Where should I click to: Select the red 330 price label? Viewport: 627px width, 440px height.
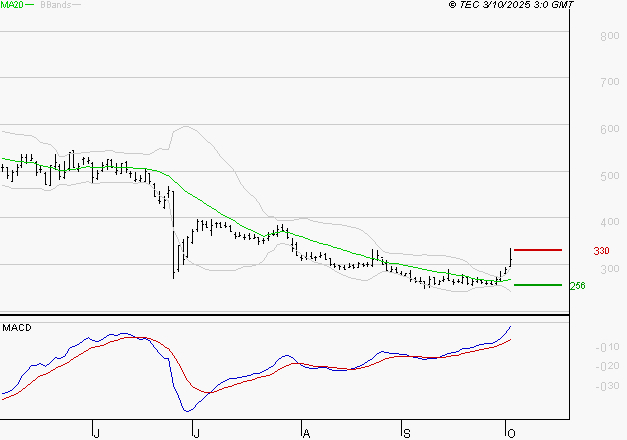601,251
